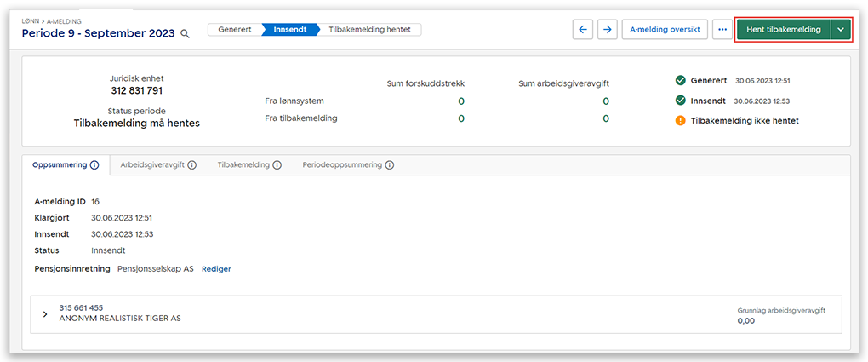Screen dimensions: 868x362
Task: Click info icon beside Oppsummering tab
Action: click(94, 165)
